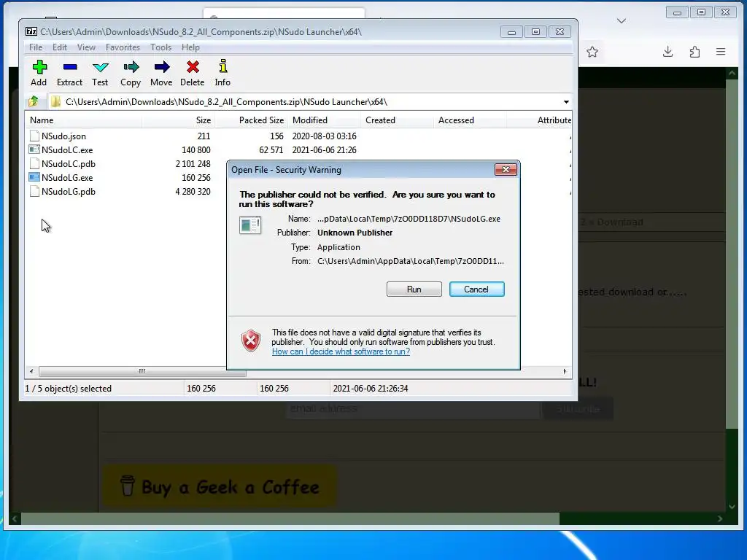Click the 7z title bar icon
The image size is (747, 560).
pos(31,31)
